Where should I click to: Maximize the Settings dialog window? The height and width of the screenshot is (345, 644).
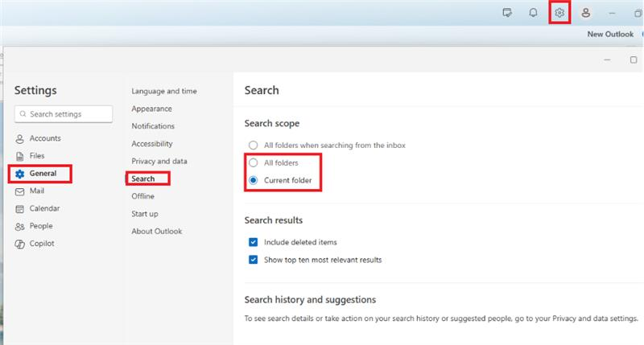tap(634, 60)
